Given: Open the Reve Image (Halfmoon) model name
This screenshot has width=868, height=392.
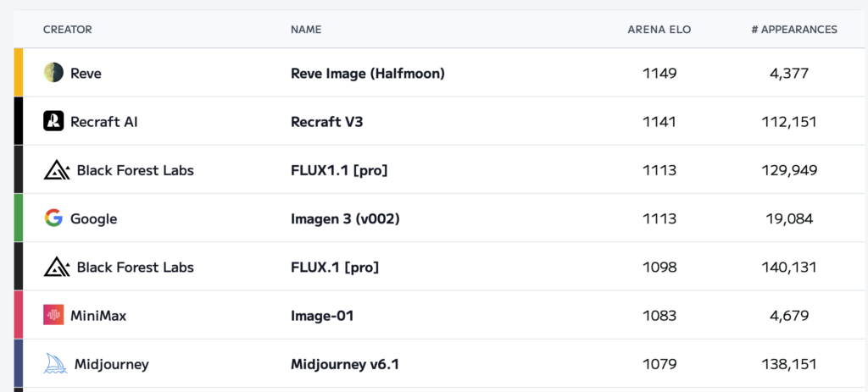Looking at the screenshot, I should coord(367,74).
